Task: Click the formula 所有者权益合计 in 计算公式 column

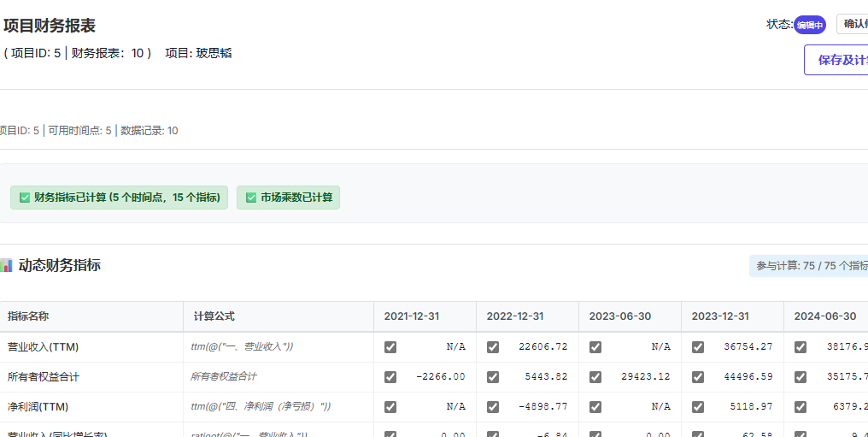Action: 224,376
